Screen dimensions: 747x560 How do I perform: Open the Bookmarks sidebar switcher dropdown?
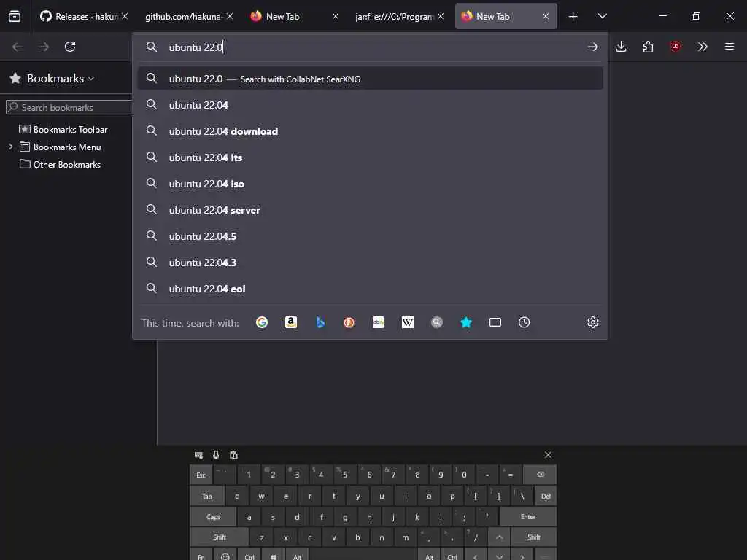tap(60, 79)
